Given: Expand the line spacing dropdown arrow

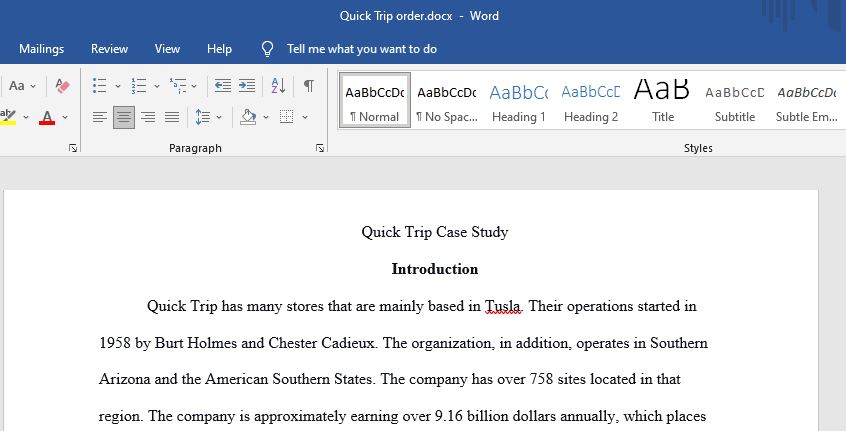Looking at the screenshot, I should (219, 117).
